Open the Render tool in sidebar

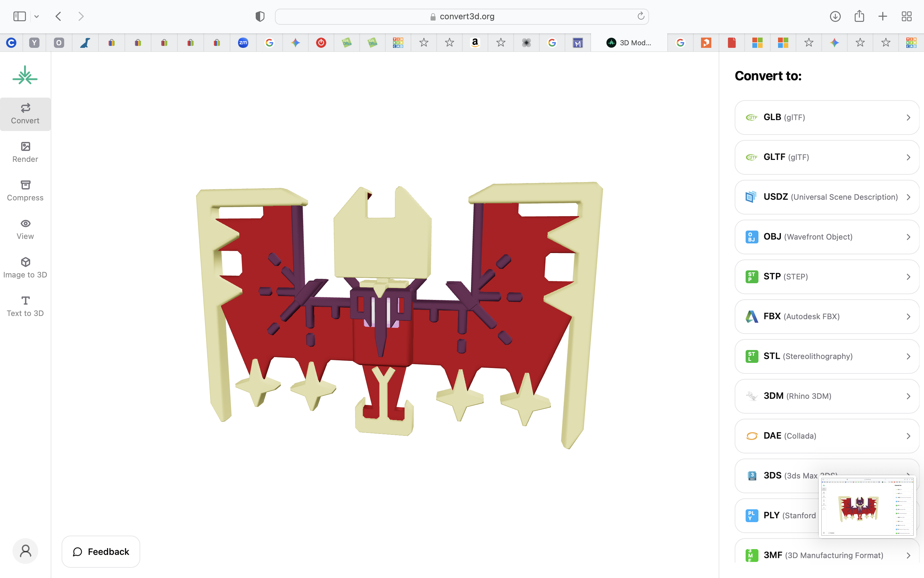point(25,153)
